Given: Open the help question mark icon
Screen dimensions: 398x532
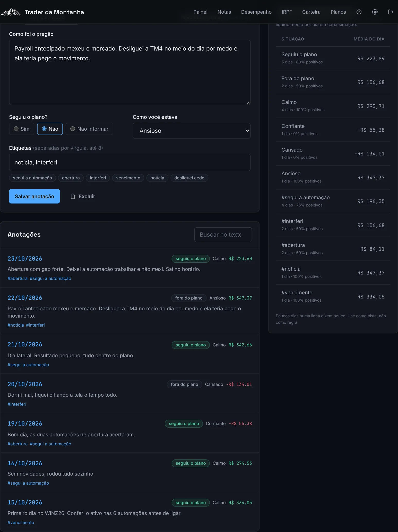Looking at the screenshot, I should tap(359, 12).
